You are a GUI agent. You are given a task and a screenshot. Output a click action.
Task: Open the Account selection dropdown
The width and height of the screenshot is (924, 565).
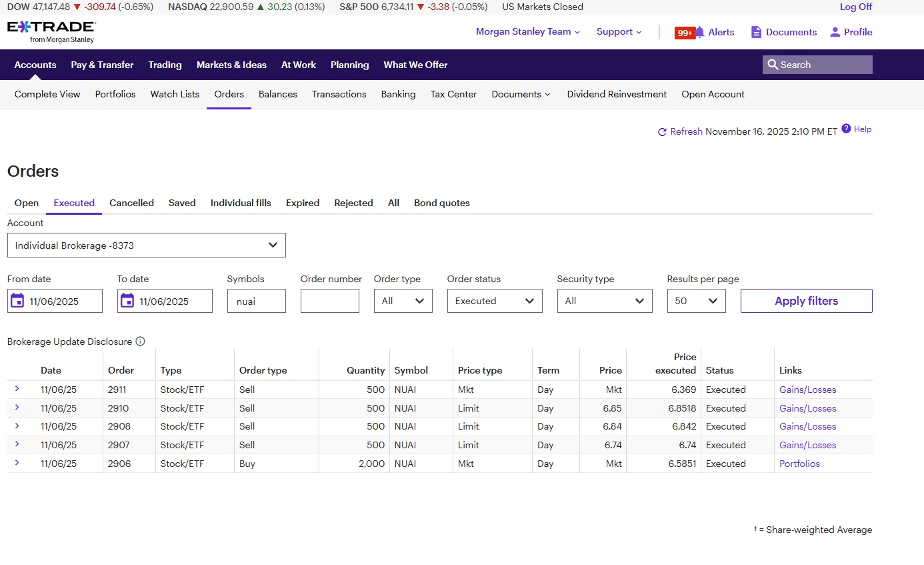[x=146, y=245]
